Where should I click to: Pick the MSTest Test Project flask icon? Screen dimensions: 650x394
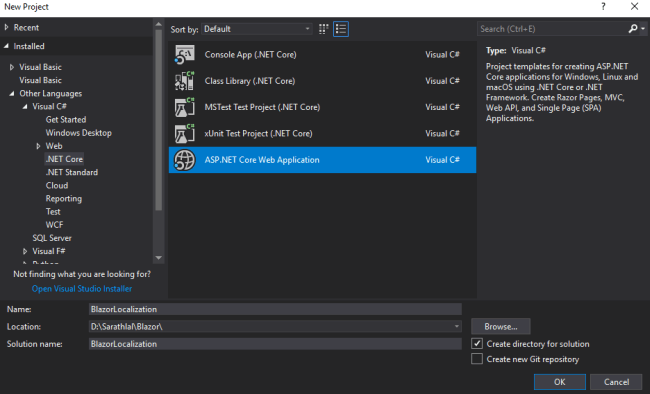coord(184,107)
